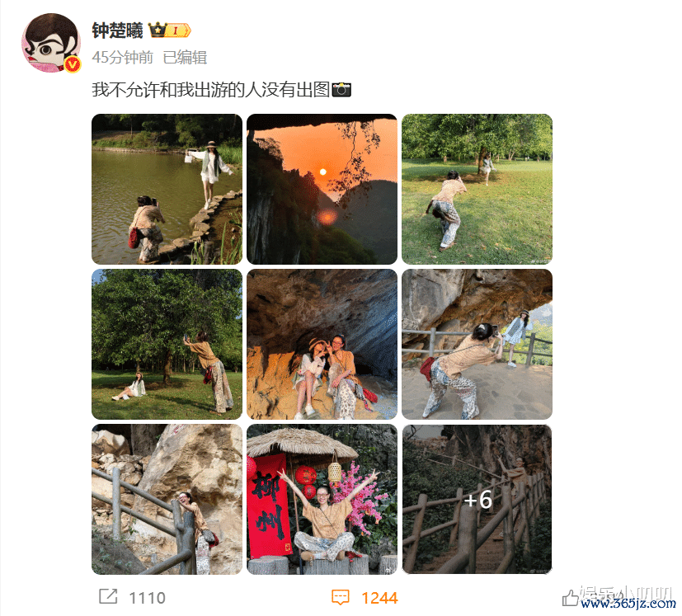Open the sunset through cave photo
The image size is (682, 616).
[322, 189]
